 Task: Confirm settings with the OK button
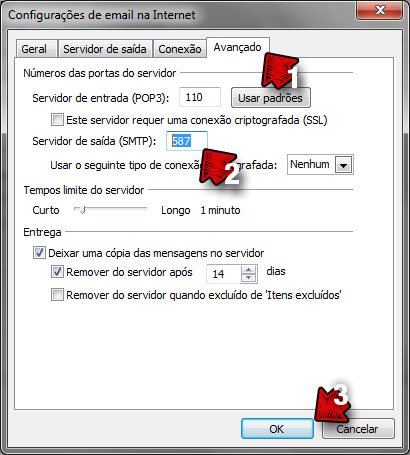[277, 429]
